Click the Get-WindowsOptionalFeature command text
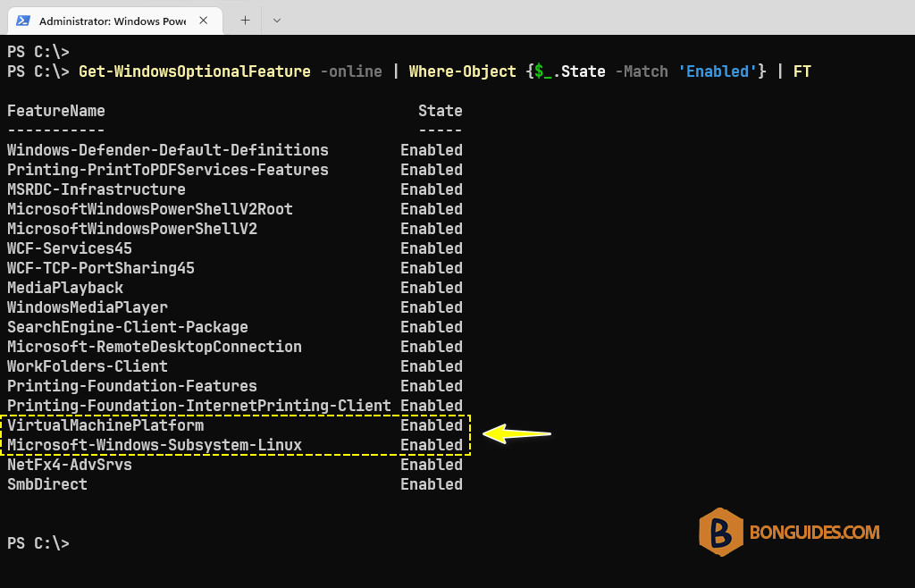Screen dimensions: 915x588 coord(195,71)
